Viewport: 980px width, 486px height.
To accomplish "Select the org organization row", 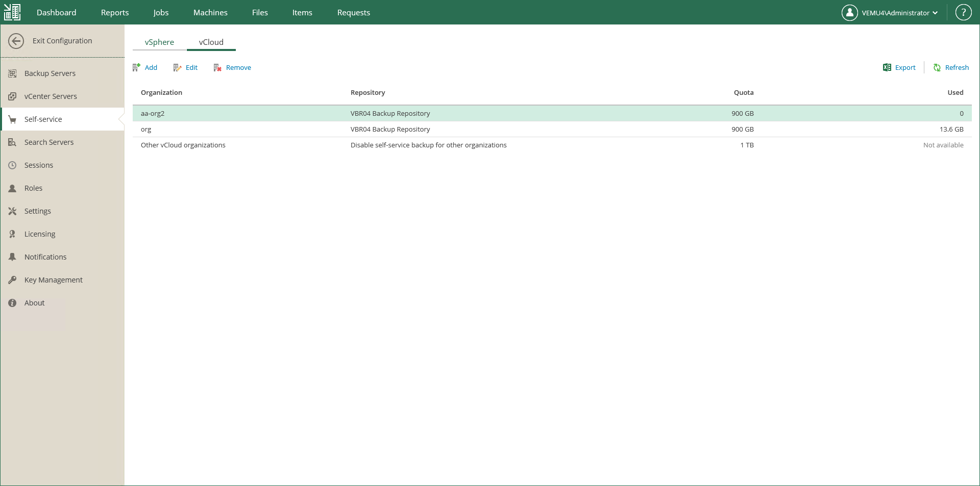I will (552, 129).
